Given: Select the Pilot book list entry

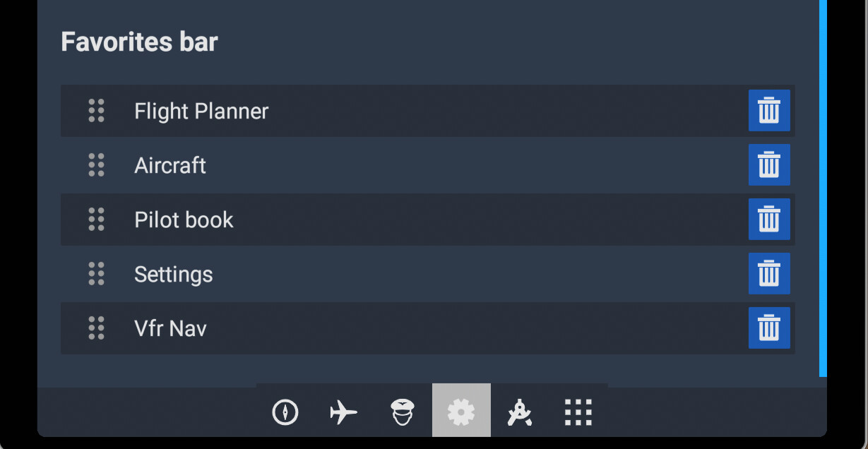Looking at the screenshot, I should tap(428, 220).
